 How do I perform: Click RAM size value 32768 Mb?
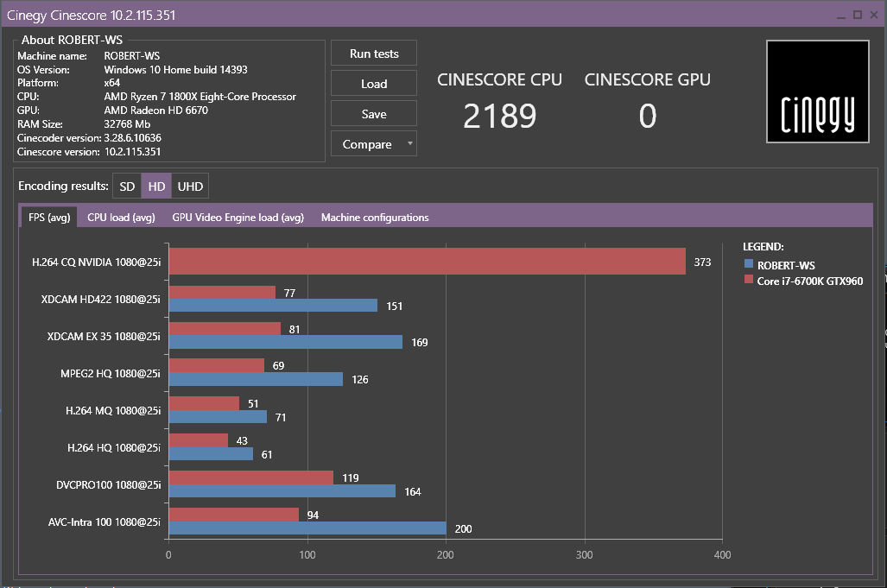click(x=127, y=123)
